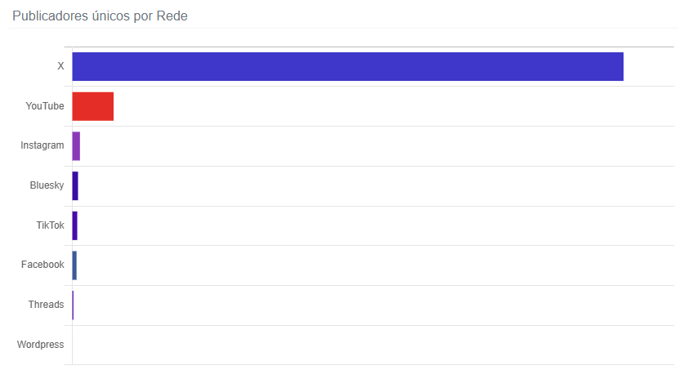Click the Facebook axis label

point(43,265)
